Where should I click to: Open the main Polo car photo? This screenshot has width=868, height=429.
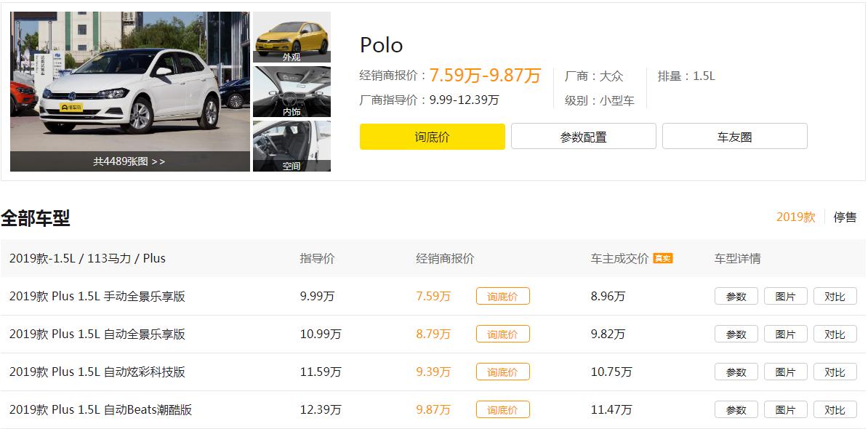(129, 80)
